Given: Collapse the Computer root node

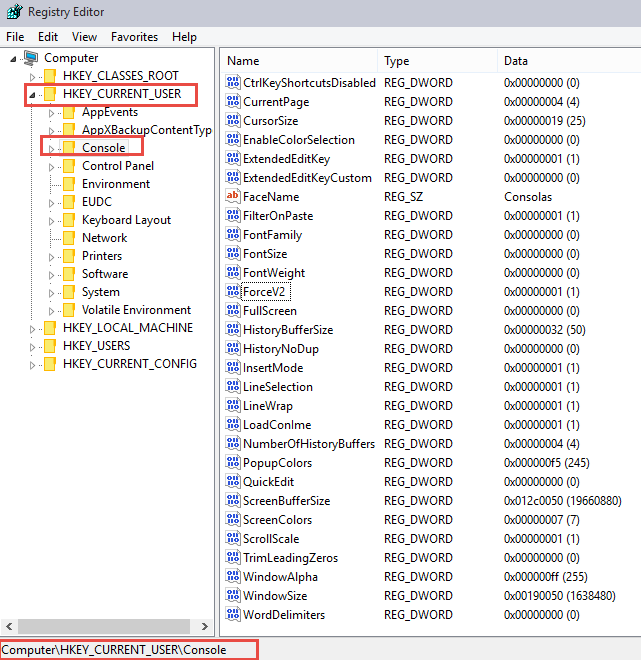Looking at the screenshot, I should click(13, 59).
